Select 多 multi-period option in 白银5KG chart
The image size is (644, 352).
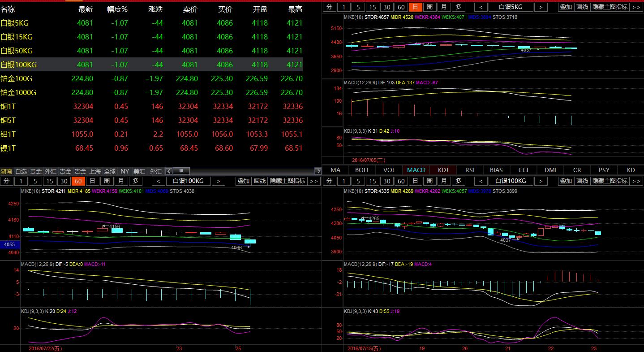(x=458, y=7)
